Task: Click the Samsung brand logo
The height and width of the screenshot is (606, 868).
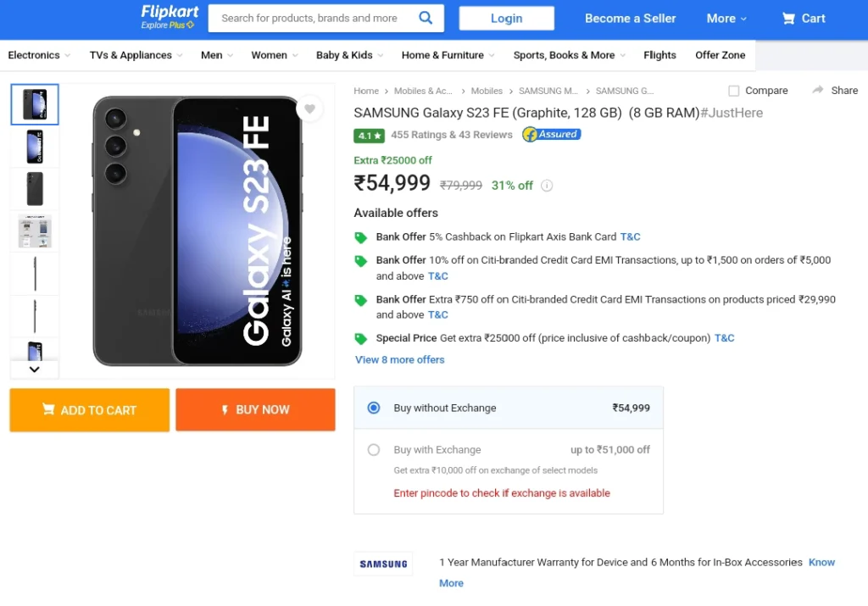Action: [x=383, y=564]
